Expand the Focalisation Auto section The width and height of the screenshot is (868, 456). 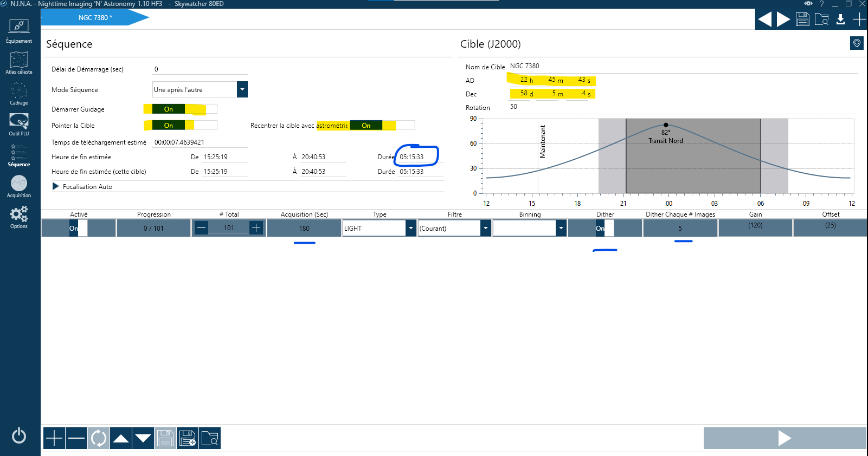[56, 186]
